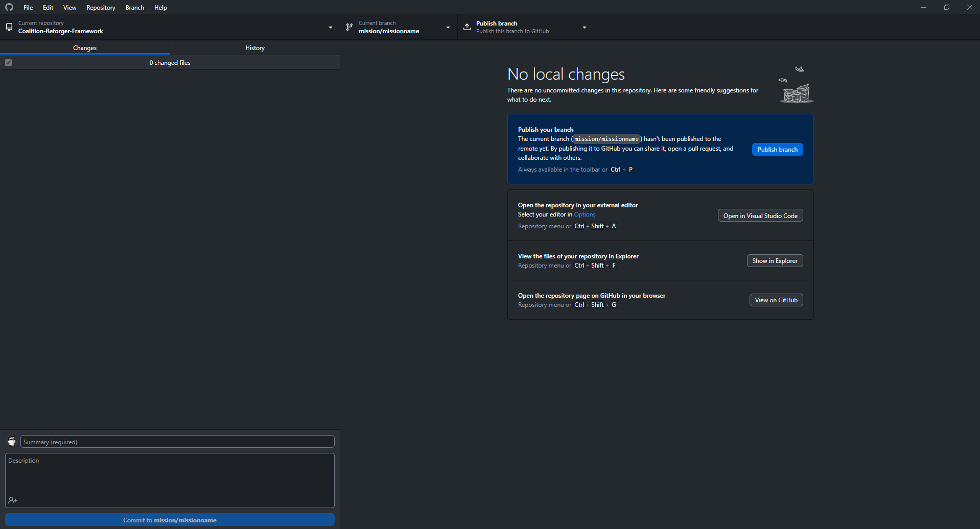Viewport: 980px width, 529px height.
Task: Click the upload icon for Publish branch
Action: 467,27
